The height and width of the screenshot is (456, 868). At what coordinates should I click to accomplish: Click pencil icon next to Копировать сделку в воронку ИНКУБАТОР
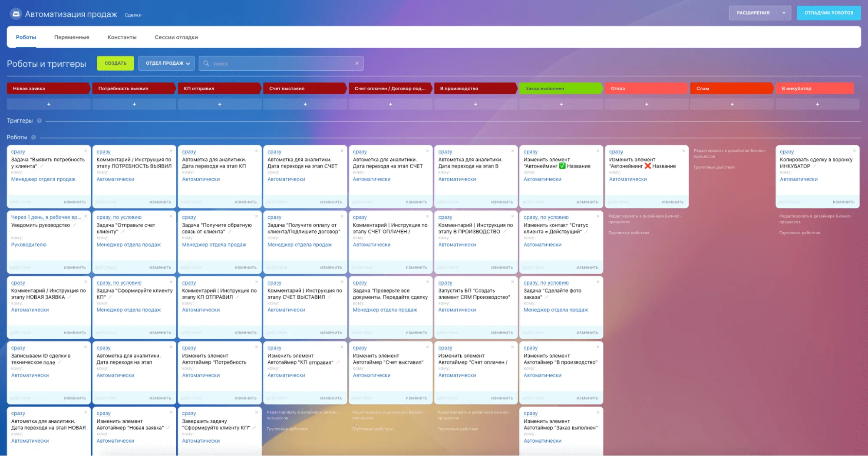(x=815, y=166)
